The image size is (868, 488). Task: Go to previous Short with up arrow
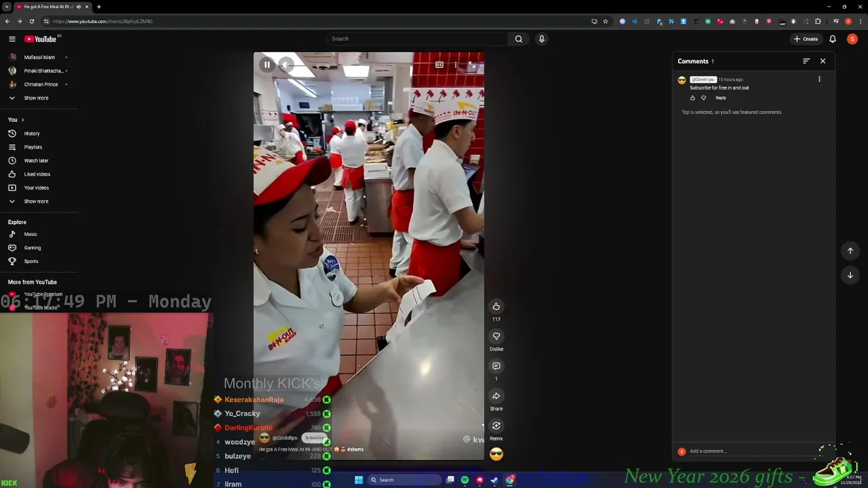[850, 251]
